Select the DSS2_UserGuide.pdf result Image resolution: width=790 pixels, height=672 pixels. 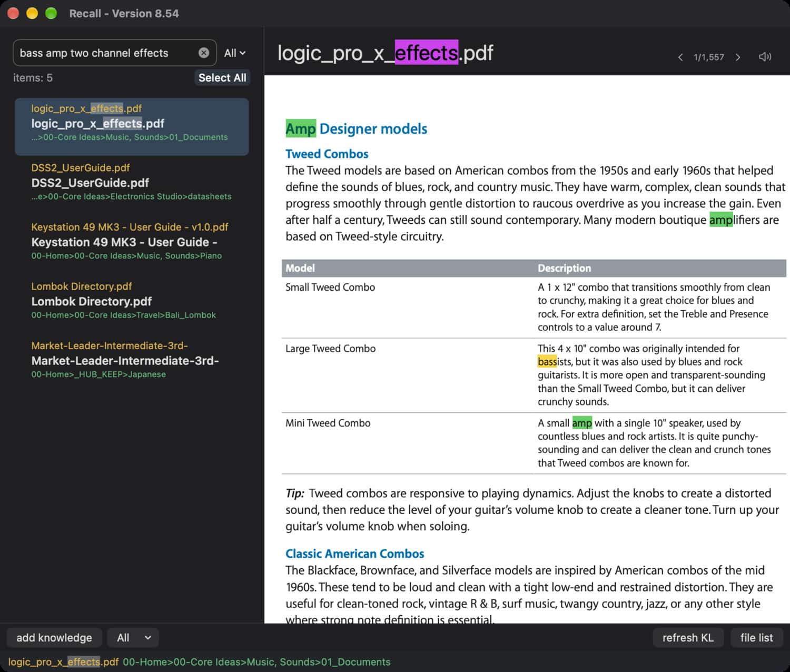(132, 182)
